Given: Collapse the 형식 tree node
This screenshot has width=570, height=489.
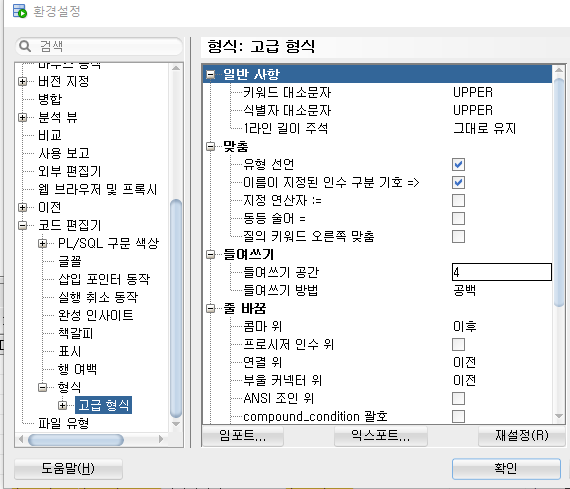Looking at the screenshot, I should (43, 387).
